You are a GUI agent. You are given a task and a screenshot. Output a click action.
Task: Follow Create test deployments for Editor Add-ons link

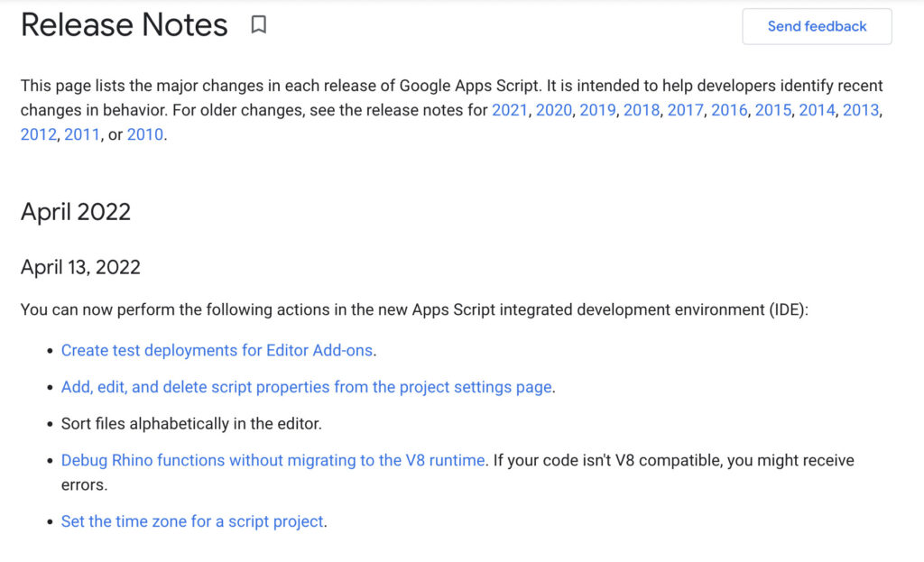pos(217,351)
